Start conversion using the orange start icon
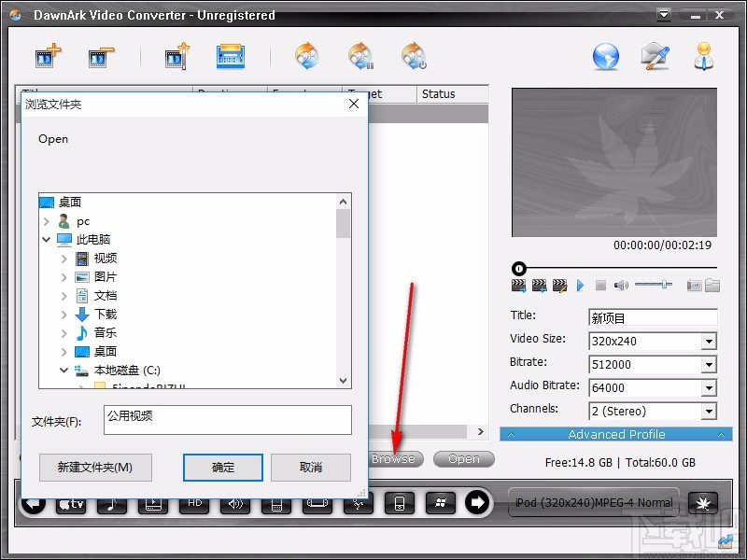Screen dimensions: 747x560 (308, 56)
